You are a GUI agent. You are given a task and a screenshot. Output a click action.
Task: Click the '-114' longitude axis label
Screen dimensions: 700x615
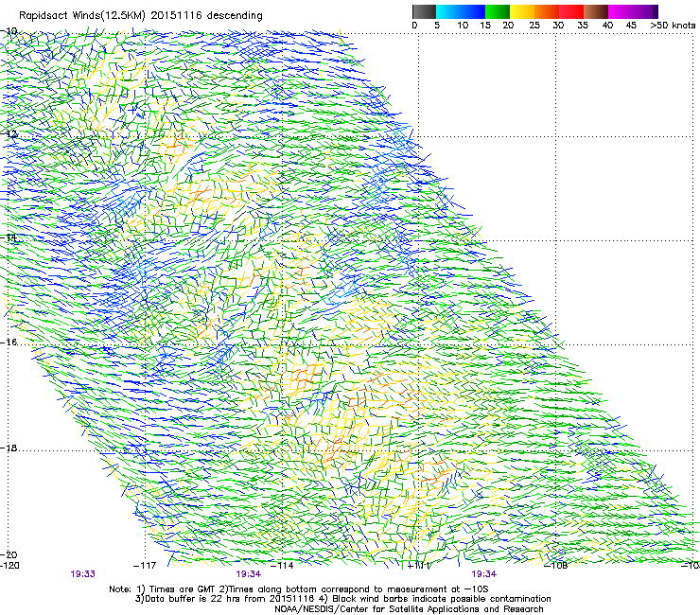coord(282,566)
